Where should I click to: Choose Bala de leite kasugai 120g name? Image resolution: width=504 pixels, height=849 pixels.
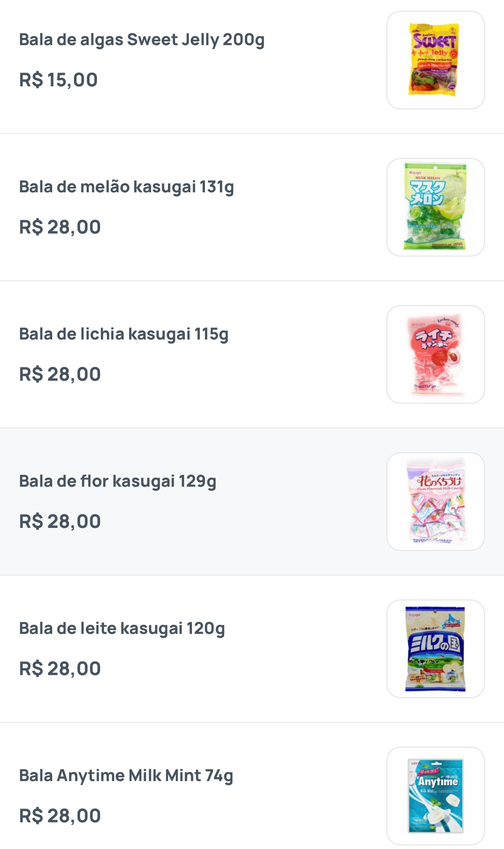[122, 628]
